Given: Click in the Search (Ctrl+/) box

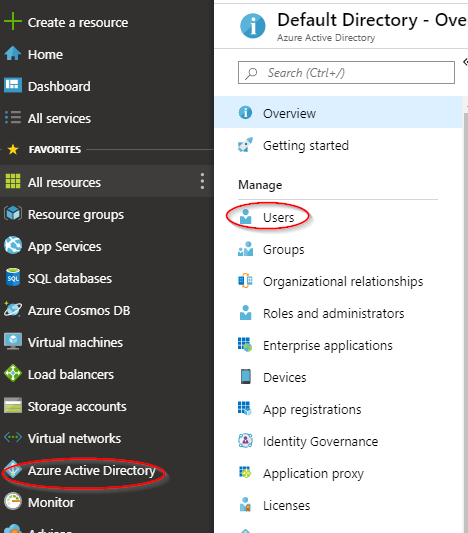Looking at the screenshot, I should 346,72.
